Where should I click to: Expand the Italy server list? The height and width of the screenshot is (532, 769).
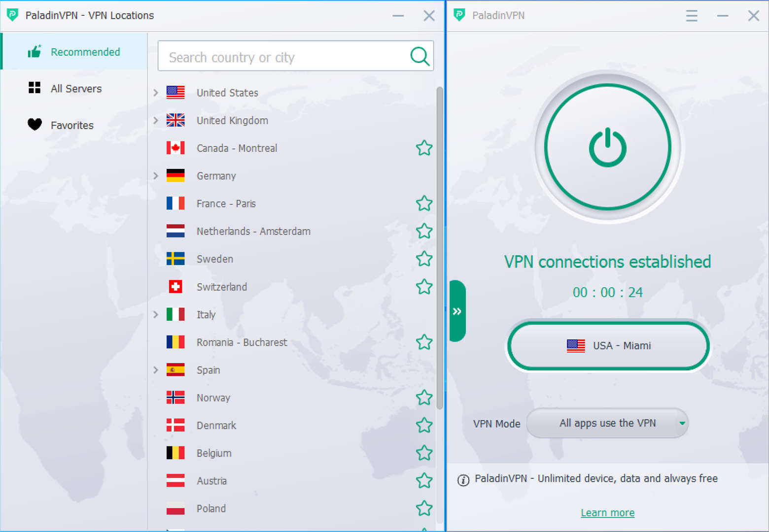156,314
